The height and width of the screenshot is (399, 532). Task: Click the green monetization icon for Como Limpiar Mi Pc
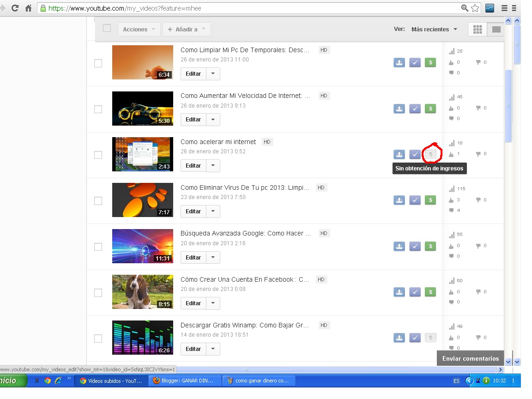point(430,62)
